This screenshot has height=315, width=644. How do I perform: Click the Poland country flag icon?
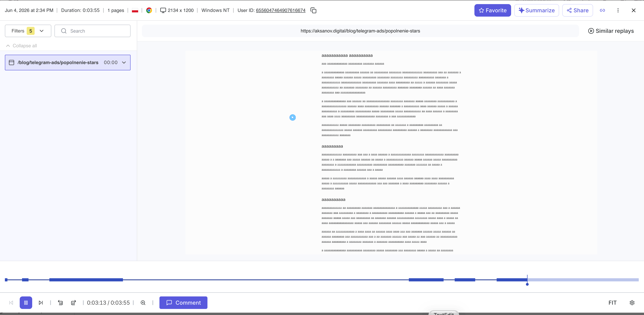click(135, 10)
